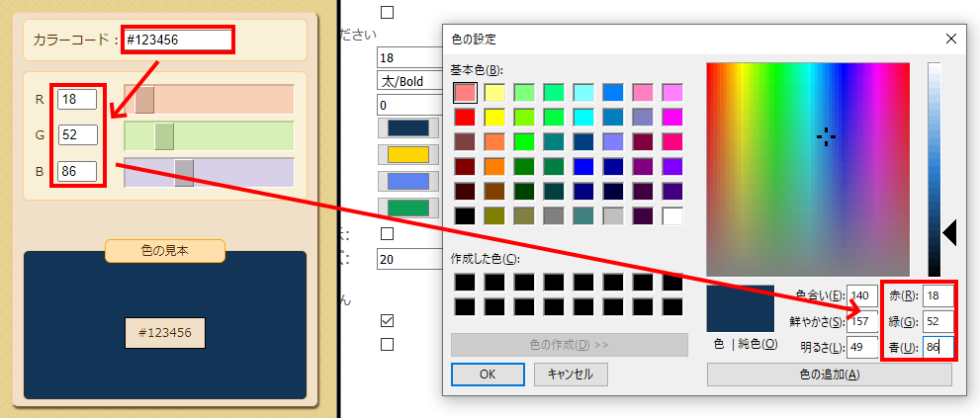This screenshot has height=418, width=980.
Task: Select first custom color slot
Action: tap(465, 283)
